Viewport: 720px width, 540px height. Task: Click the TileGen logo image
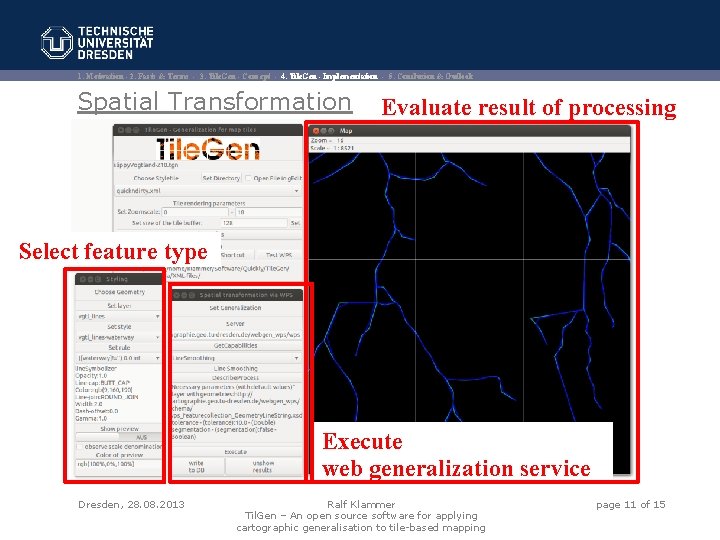[208, 149]
